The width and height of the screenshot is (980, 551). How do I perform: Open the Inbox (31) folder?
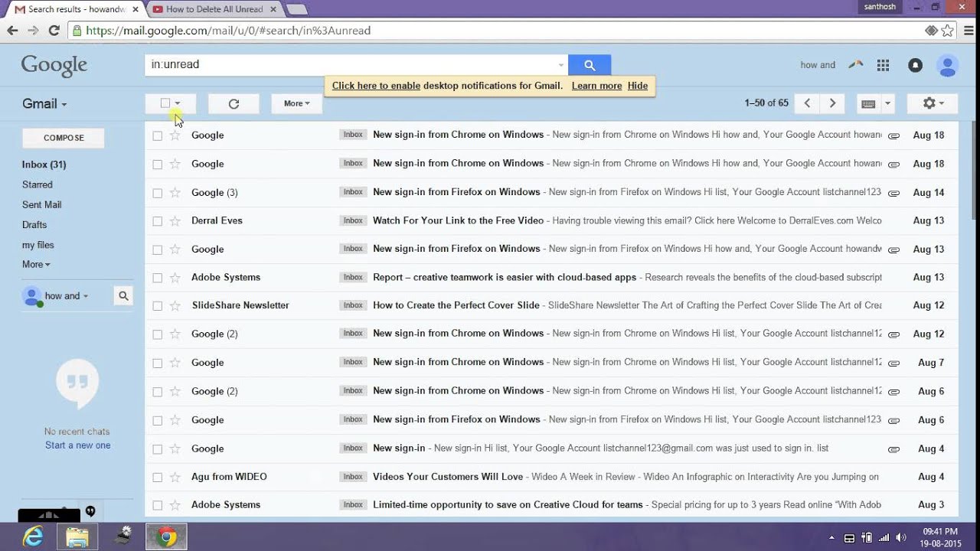(x=44, y=165)
